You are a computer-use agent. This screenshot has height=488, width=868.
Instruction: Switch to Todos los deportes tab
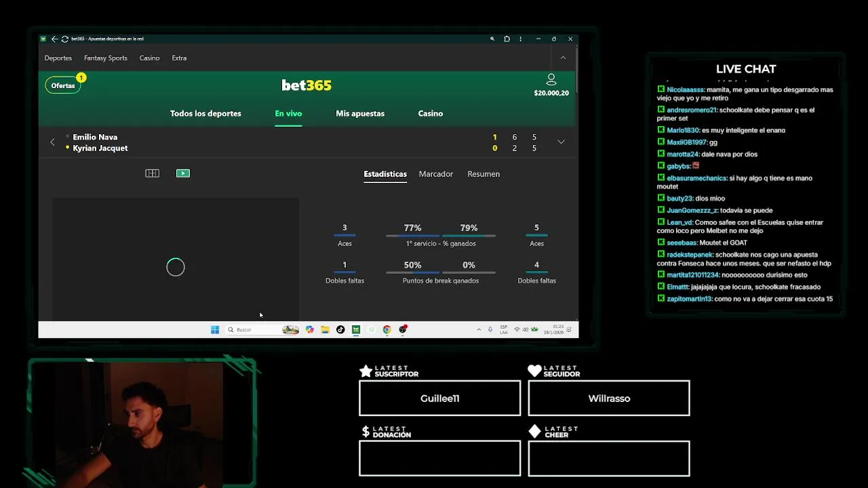click(x=205, y=113)
